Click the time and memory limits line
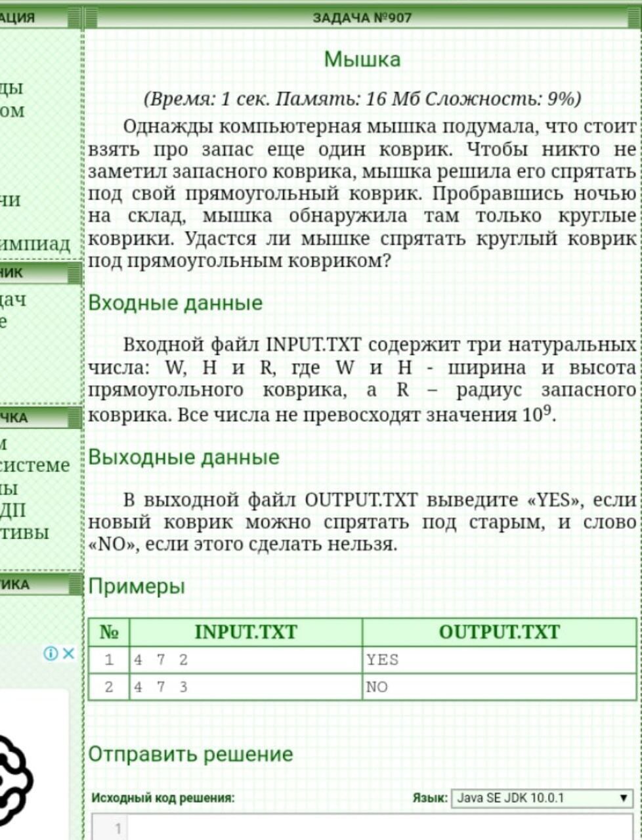 (x=362, y=99)
